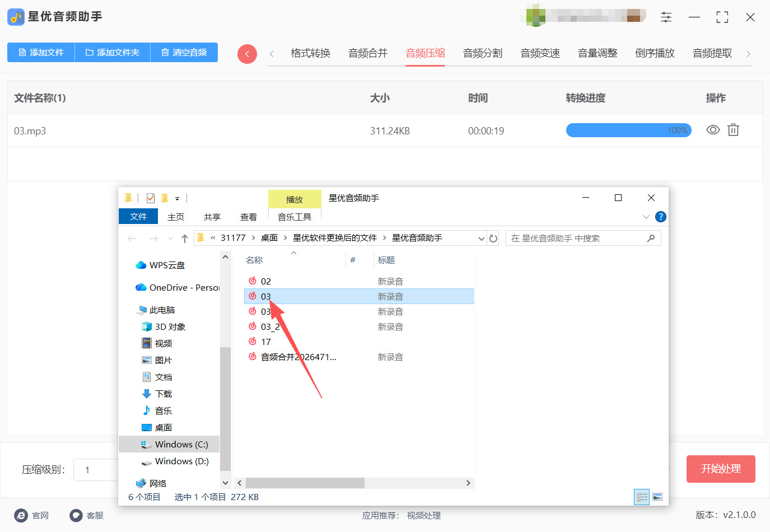Open 下载 folder in the navigation pane
This screenshot has width=770, height=532.
click(157, 394)
